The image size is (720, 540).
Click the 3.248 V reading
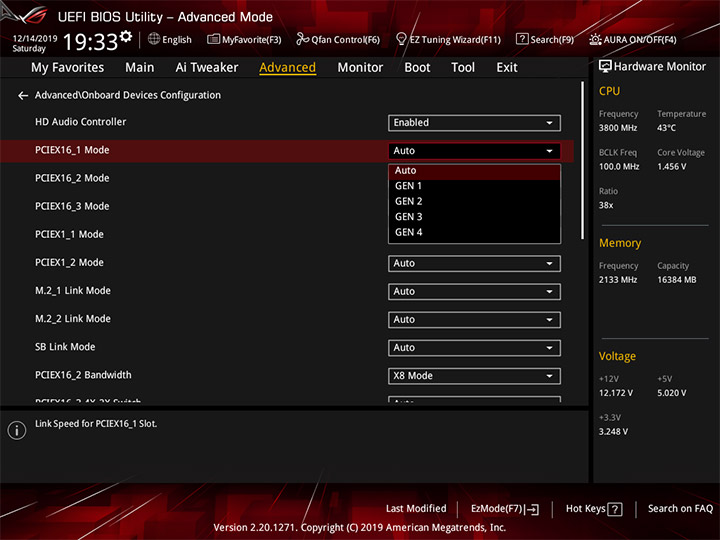(613, 432)
